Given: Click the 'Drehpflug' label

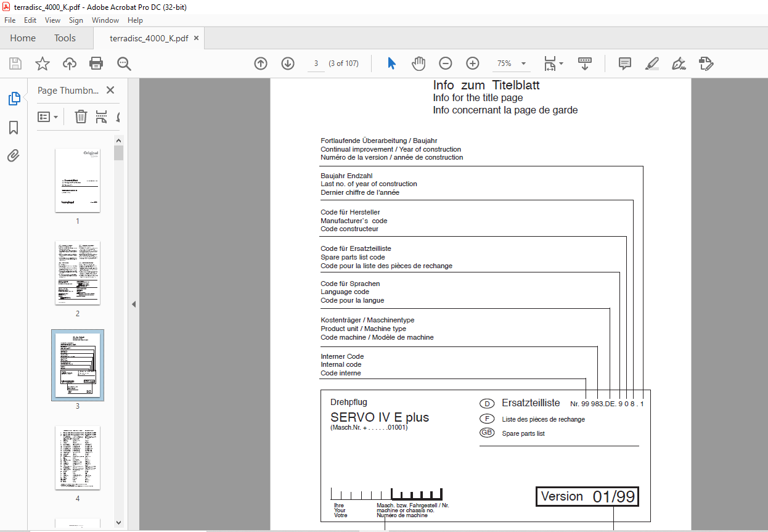Looking at the screenshot, I should click(x=349, y=402).
